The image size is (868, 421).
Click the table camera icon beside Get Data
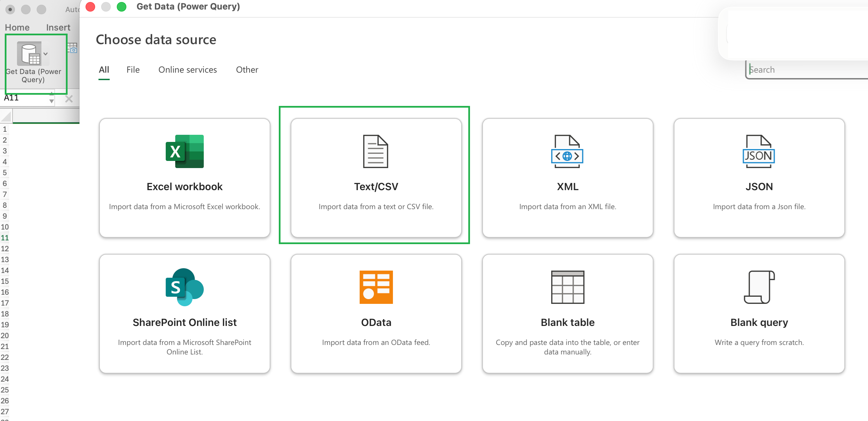[73, 48]
